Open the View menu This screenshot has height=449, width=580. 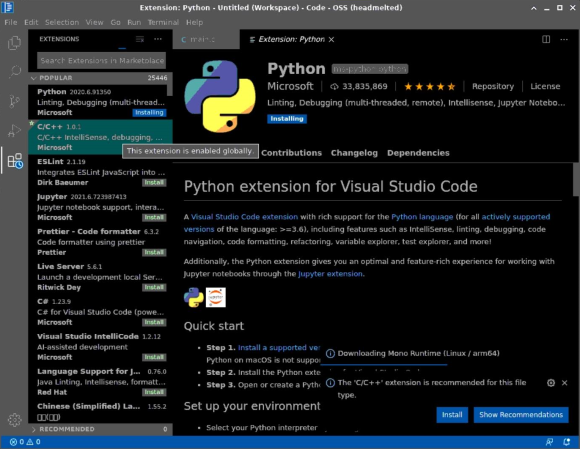pyautogui.click(x=94, y=23)
